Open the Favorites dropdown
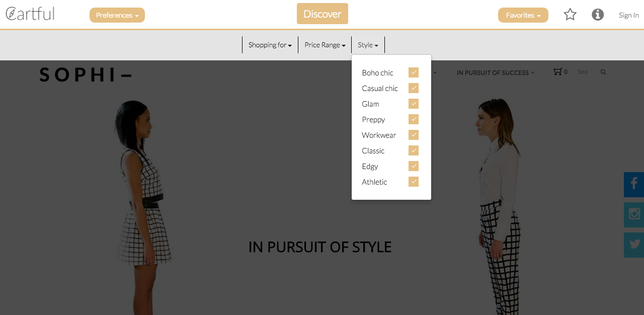 523,15
